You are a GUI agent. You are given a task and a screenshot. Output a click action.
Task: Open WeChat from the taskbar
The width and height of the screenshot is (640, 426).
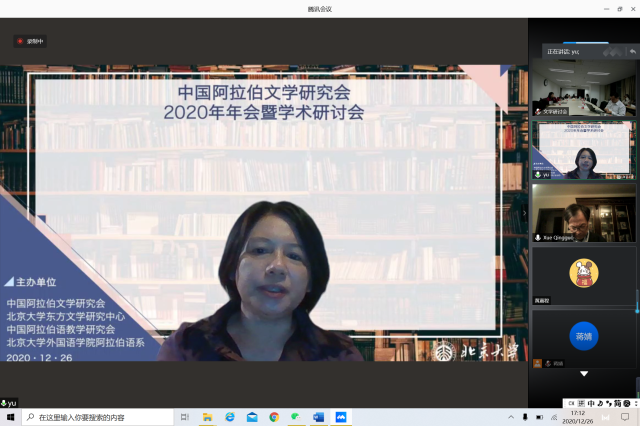[296, 417]
